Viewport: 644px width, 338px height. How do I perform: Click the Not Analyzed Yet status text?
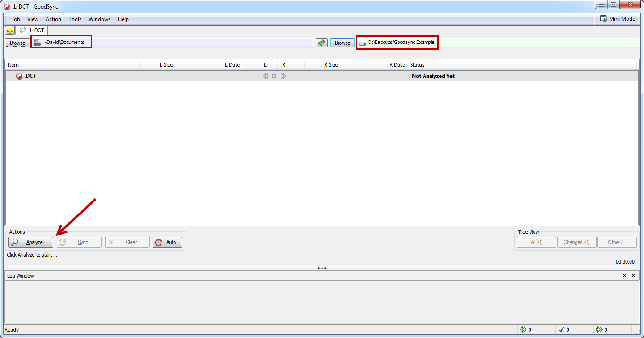pos(433,76)
